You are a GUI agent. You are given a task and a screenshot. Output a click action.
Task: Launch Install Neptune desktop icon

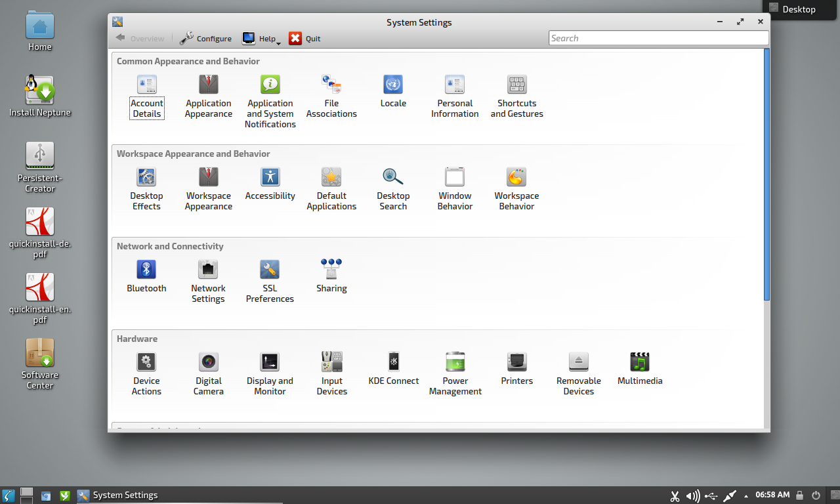coord(40,96)
